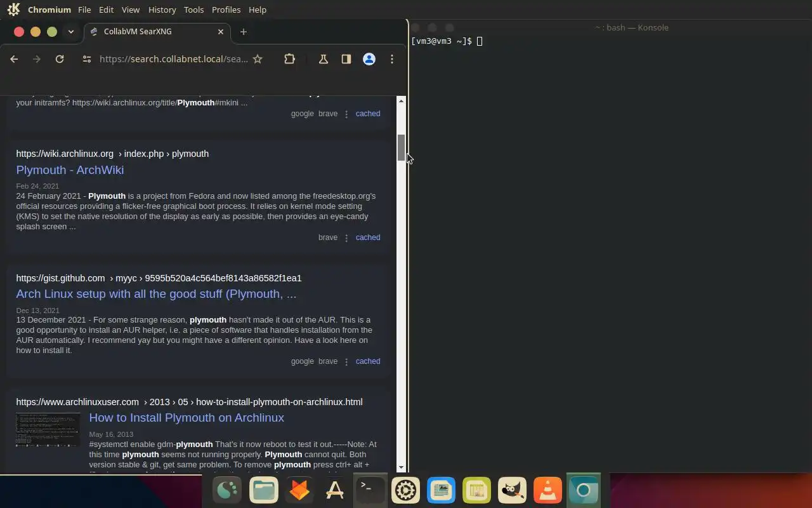Click the forward navigation arrow
Image resolution: width=812 pixels, height=508 pixels.
[37, 59]
